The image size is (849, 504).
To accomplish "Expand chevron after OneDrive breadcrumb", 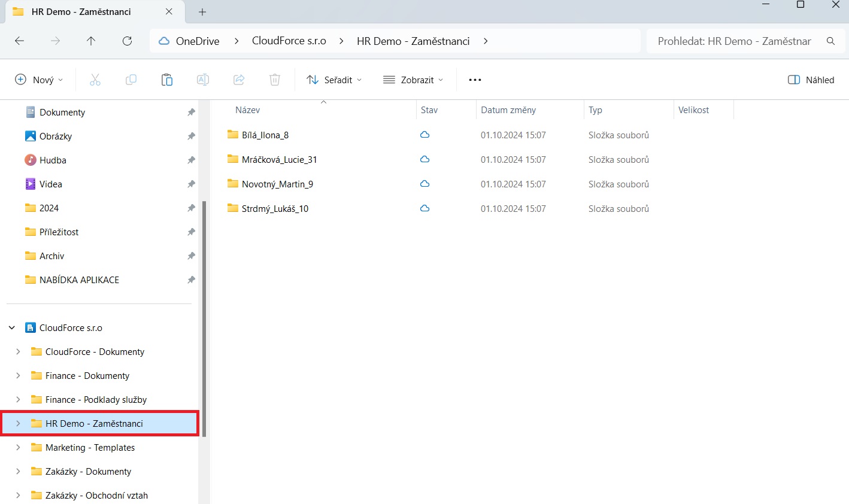I will [236, 41].
